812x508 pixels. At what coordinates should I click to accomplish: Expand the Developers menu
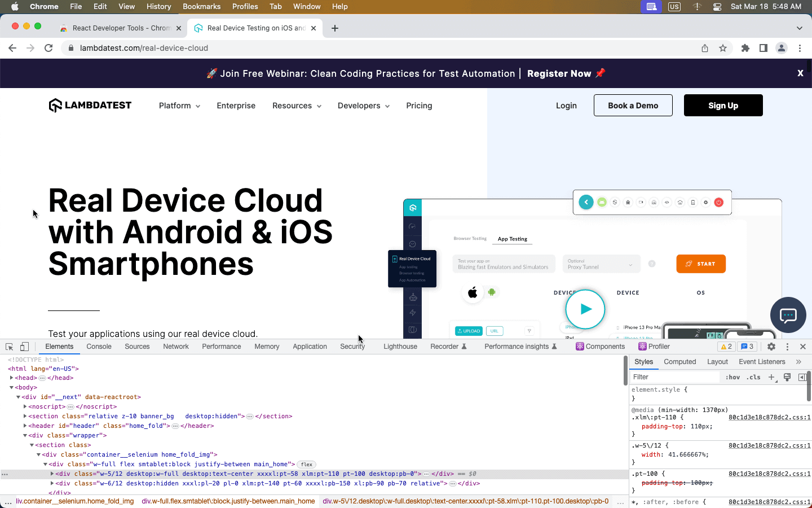coord(364,106)
